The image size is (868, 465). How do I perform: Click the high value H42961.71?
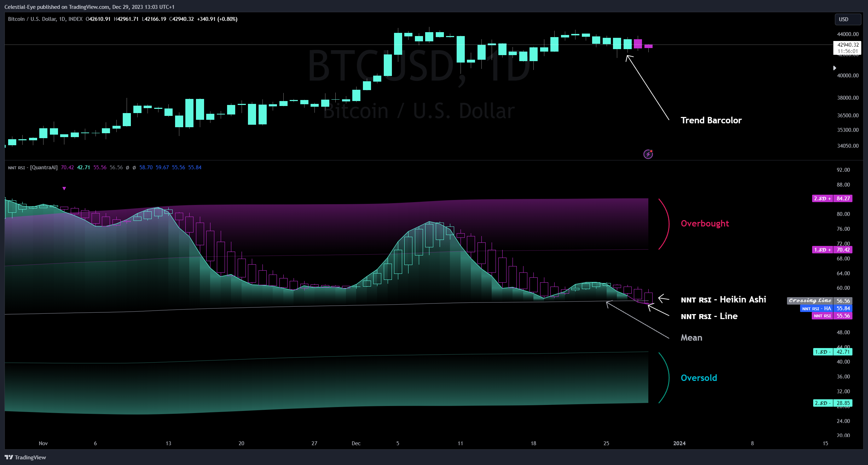click(126, 19)
